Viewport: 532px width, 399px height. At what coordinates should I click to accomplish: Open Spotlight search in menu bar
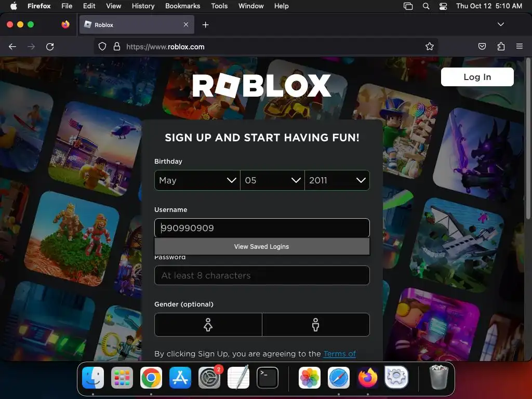click(426, 6)
